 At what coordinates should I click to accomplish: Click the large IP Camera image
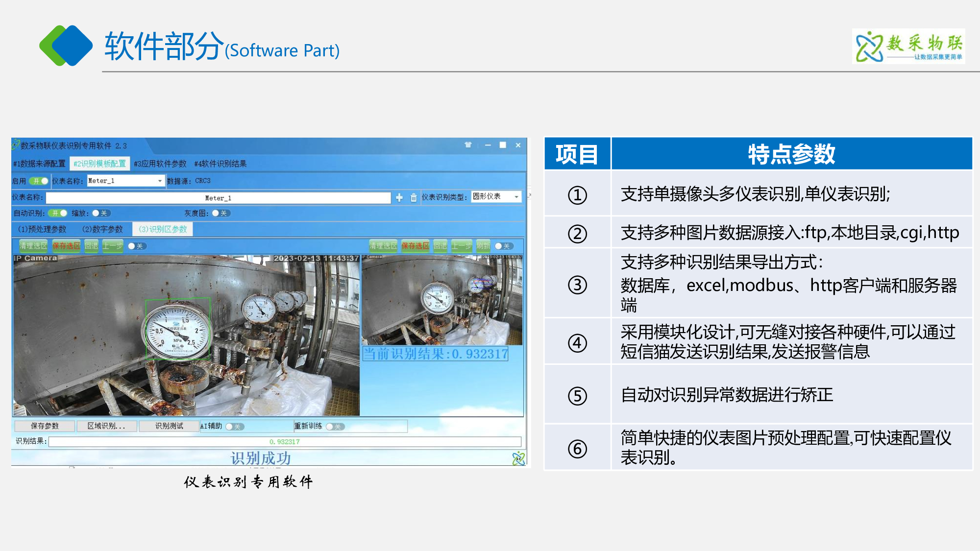pyautogui.click(x=186, y=335)
